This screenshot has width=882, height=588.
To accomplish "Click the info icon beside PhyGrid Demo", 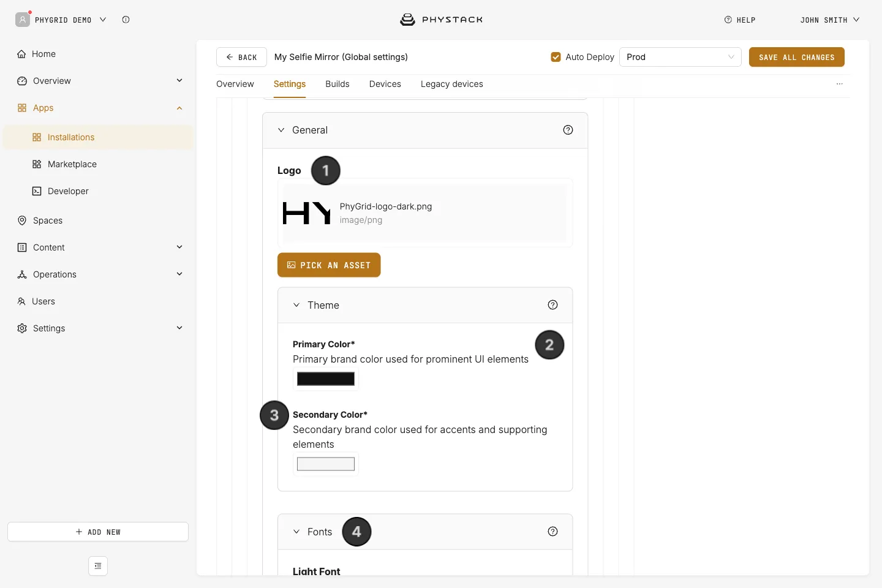I will pyautogui.click(x=126, y=20).
